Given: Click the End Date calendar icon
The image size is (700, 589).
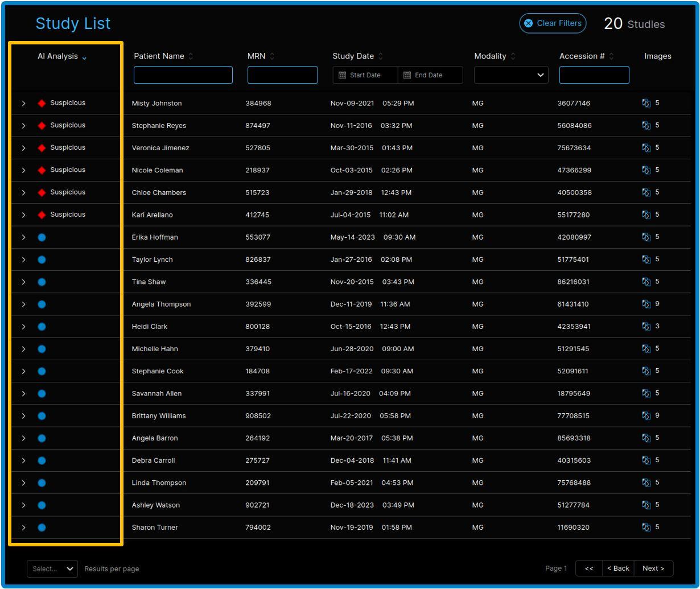Looking at the screenshot, I should 407,75.
